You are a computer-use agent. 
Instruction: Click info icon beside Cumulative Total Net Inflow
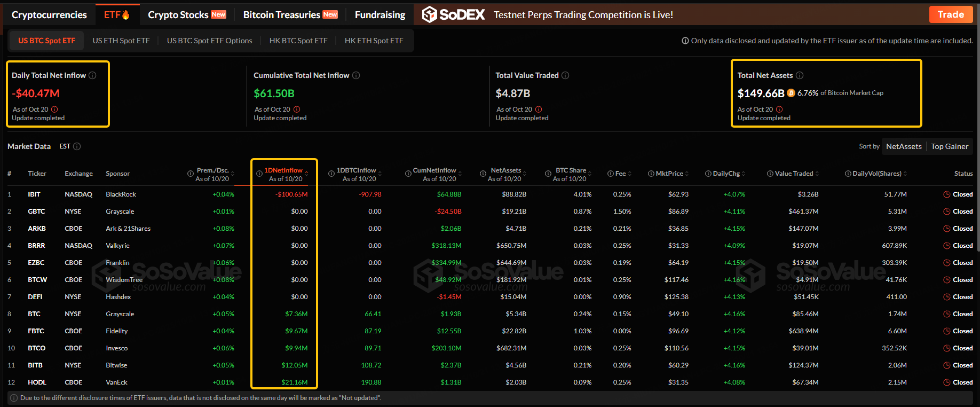point(356,75)
